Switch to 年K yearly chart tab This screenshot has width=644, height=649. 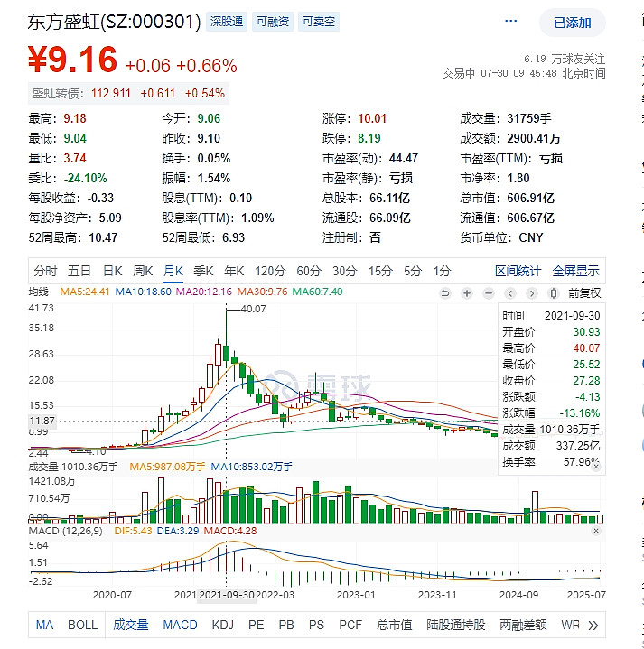[x=235, y=271]
